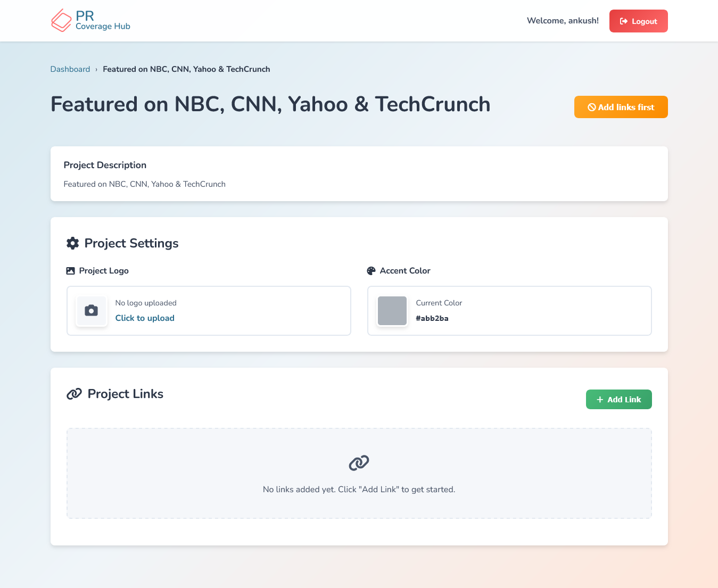Click the Project Description text
This screenshot has height=588, width=718.
[x=145, y=184]
